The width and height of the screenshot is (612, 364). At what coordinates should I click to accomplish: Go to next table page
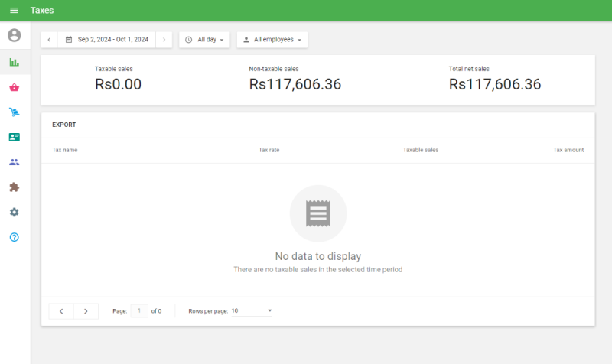[86, 311]
